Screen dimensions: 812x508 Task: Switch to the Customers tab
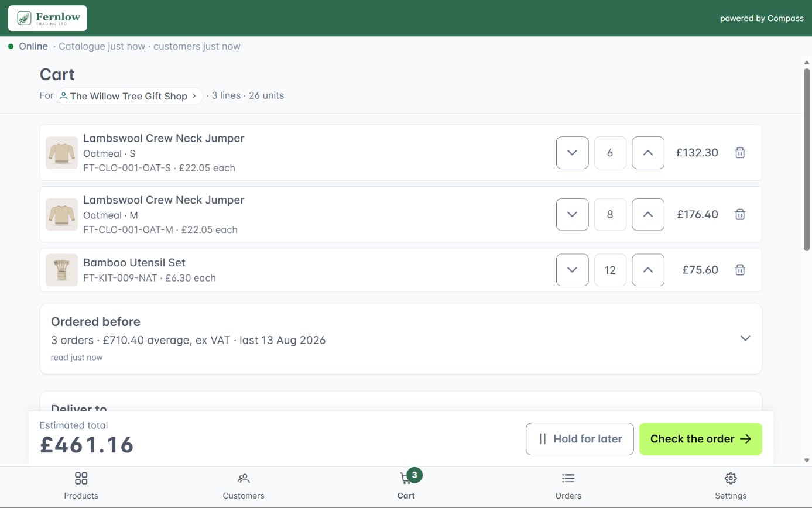click(x=244, y=486)
